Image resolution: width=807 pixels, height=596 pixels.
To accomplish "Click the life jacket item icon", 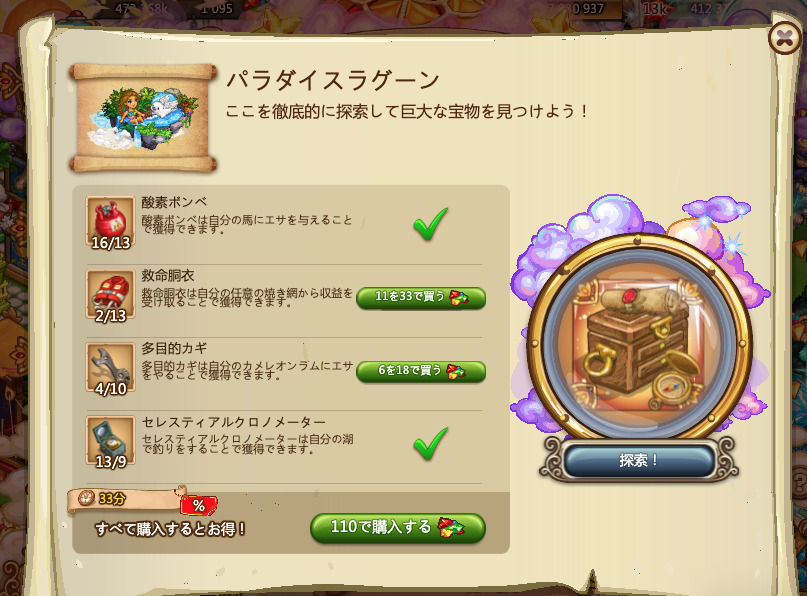I will [x=110, y=295].
